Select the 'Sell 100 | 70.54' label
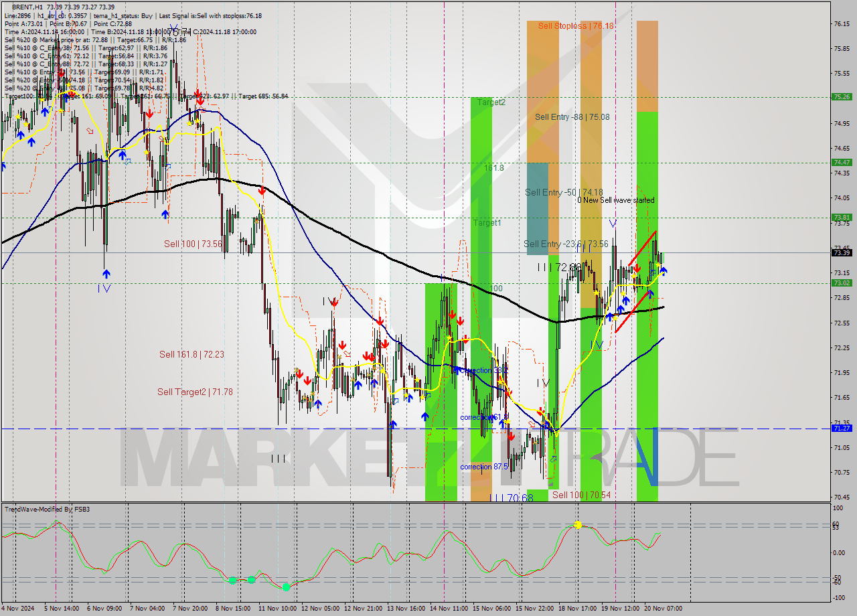The image size is (857, 616). (581, 495)
